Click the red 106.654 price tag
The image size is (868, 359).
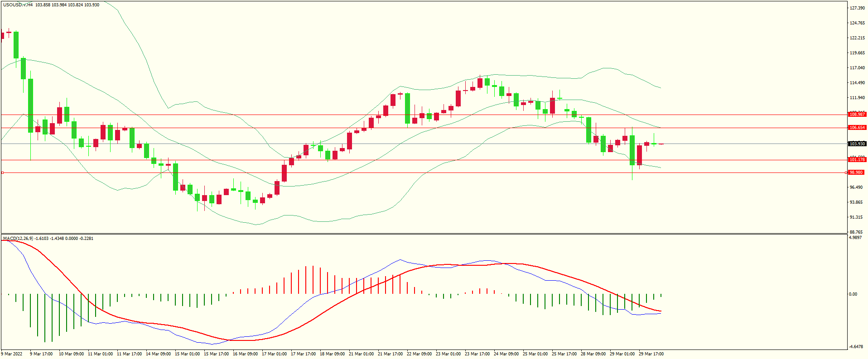tap(857, 128)
